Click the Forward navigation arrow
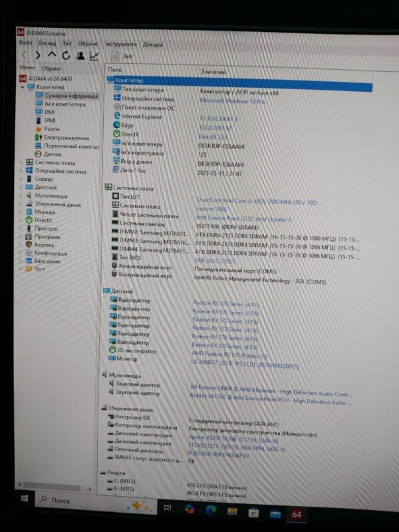 point(38,55)
